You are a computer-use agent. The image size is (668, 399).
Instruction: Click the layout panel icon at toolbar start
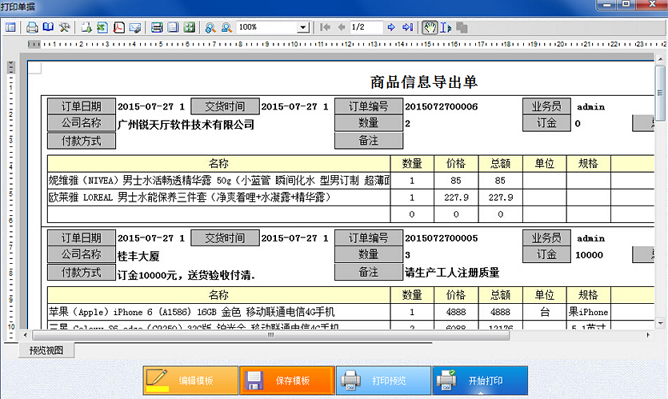pyautogui.click(x=10, y=28)
